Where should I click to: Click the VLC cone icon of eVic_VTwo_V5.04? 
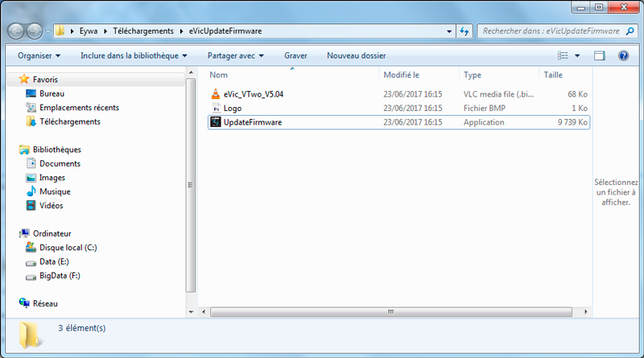tap(216, 94)
